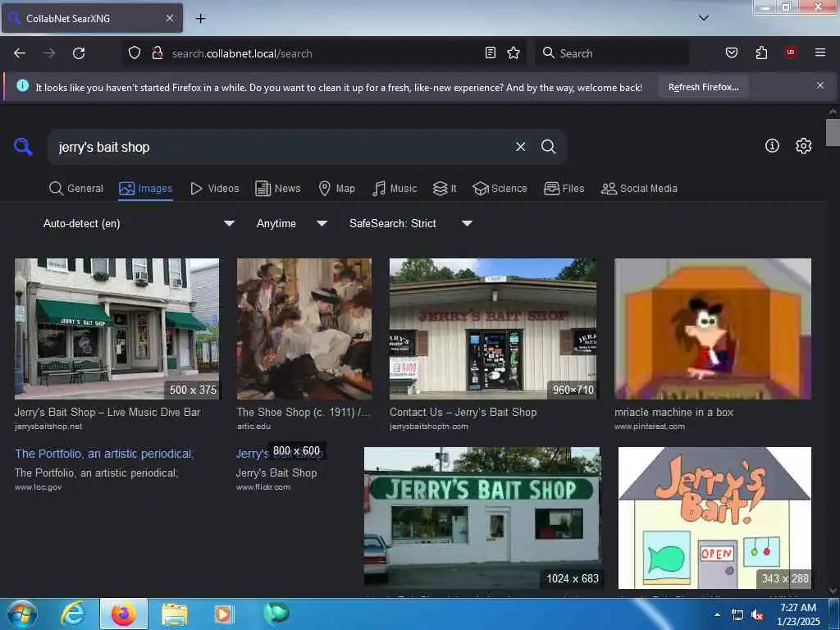Open Pocket save icon
Viewport: 840px width, 630px height.
coord(732,53)
